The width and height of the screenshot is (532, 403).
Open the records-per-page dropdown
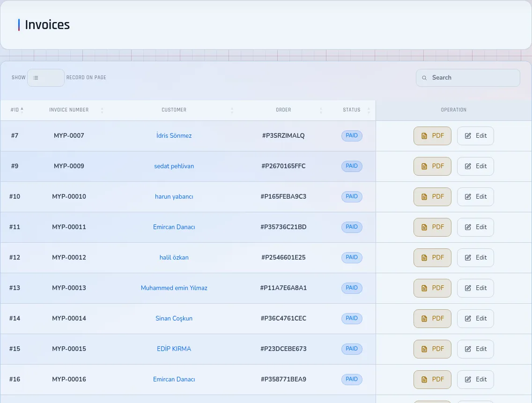click(46, 78)
